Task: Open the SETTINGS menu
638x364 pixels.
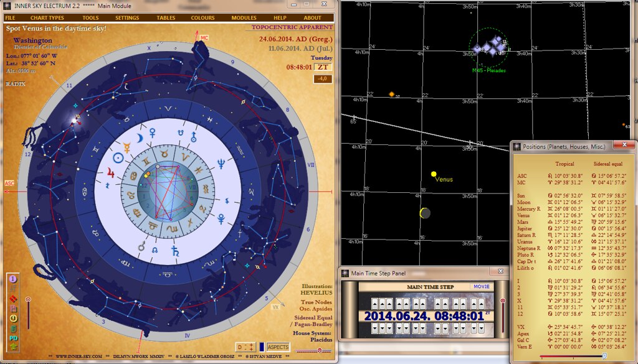Action: pyautogui.click(x=127, y=18)
